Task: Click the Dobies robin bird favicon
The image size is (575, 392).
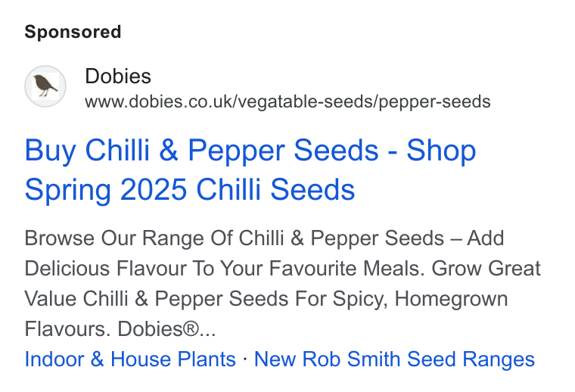Action: point(45,86)
